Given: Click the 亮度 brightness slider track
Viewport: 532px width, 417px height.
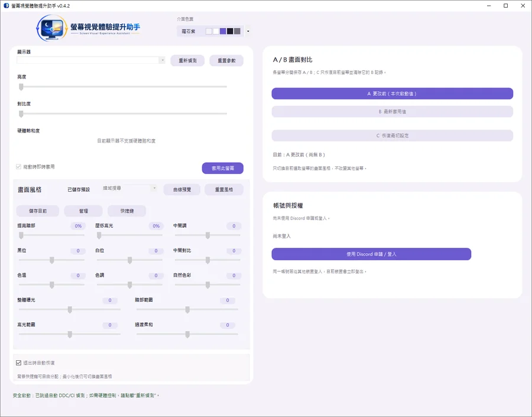Looking at the screenshot, I should click(x=123, y=86).
